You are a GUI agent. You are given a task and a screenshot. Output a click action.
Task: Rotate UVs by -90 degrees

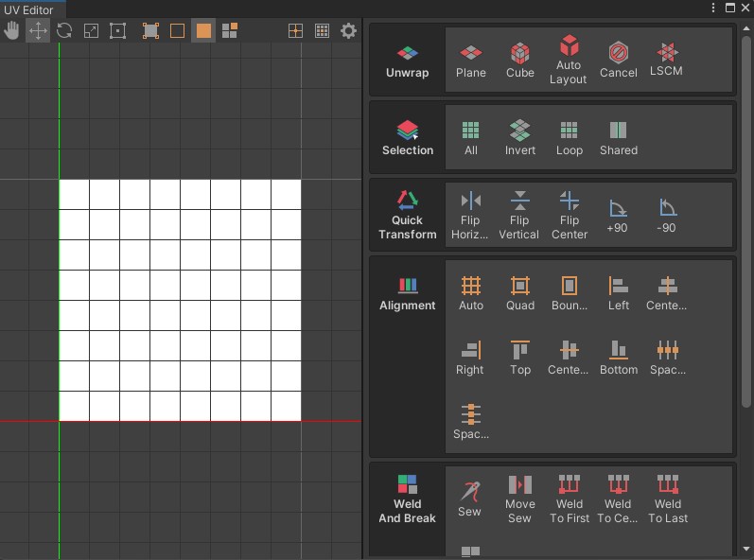click(666, 216)
